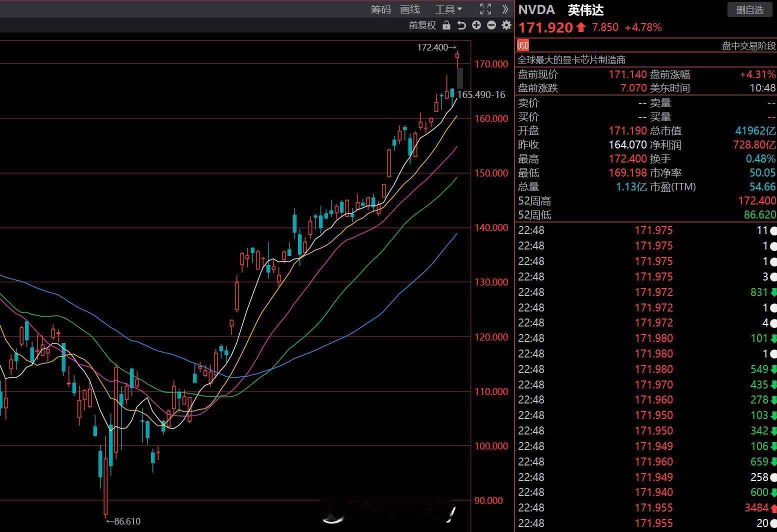Image resolution: width=777 pixels, height=532 pixels.
Task: Click price-to-book value 50.05
Action: pyautogui.click(x=762, y=173)
